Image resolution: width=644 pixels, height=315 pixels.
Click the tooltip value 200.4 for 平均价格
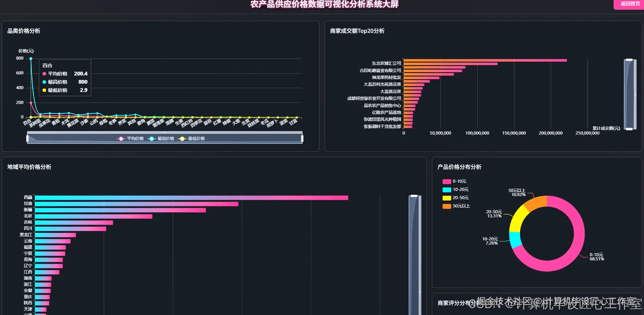pyautogui.click(x=81, y=74)
